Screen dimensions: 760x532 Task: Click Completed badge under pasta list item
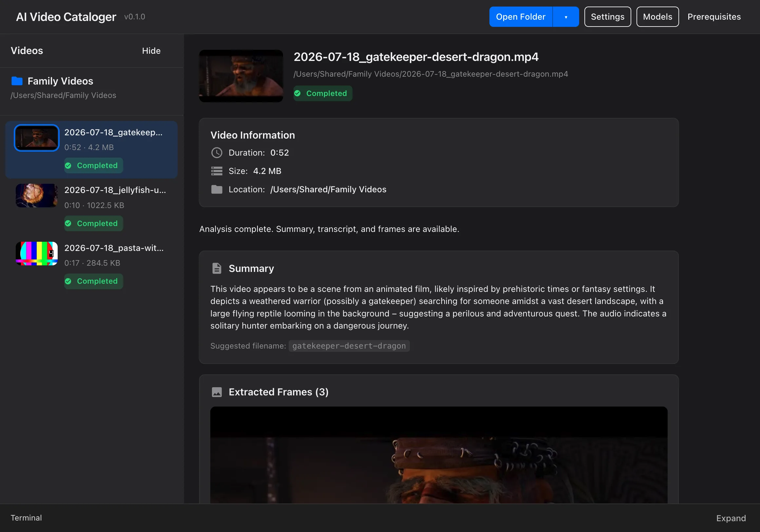click(93, 281)
